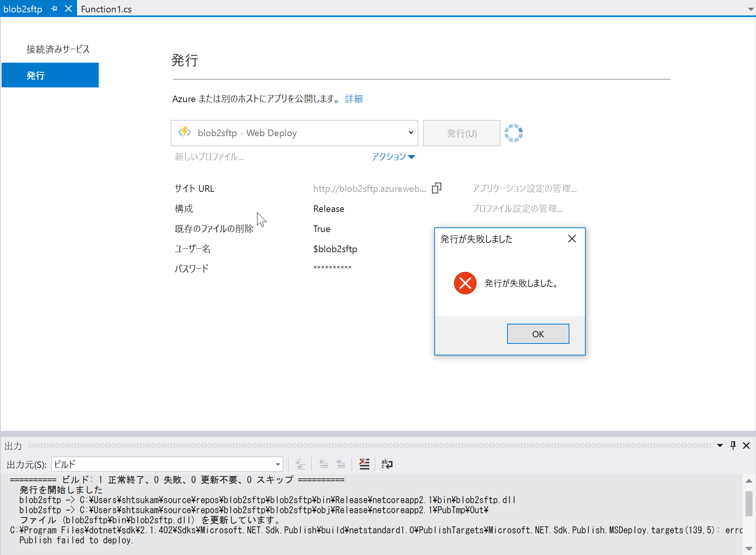The height and width of the screenshot is (555, 756).
Task: Copy site URL with the copy icon
Action: [x=437, y=188]
